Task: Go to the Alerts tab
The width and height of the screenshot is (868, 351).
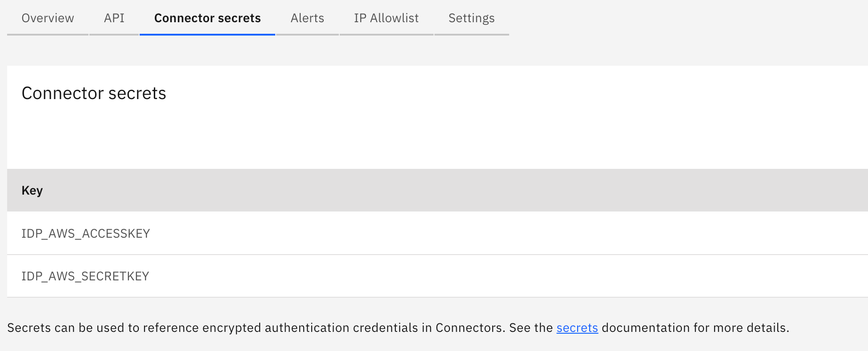Action: point(307,18)
